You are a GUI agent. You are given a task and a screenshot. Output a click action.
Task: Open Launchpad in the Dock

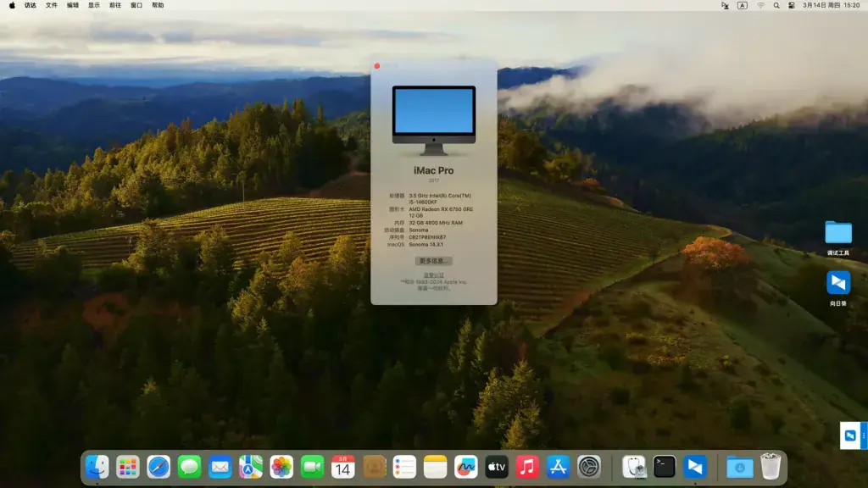(128, 467)
